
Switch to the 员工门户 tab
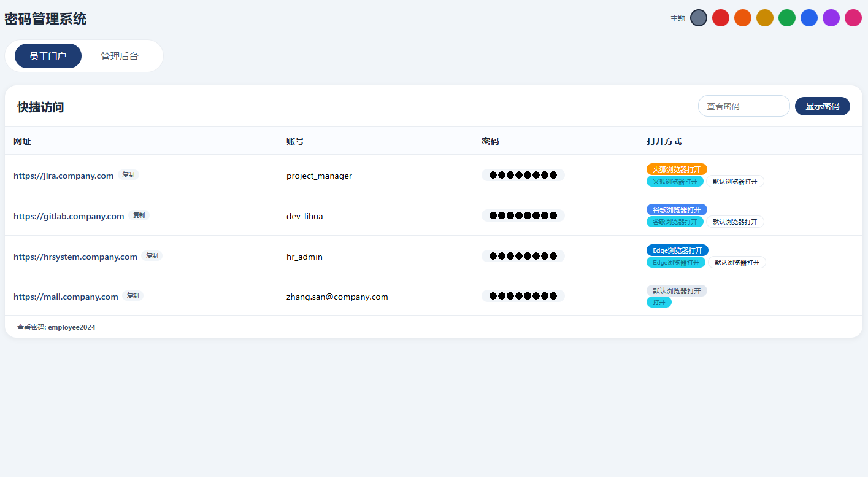(x=48, y=56)
